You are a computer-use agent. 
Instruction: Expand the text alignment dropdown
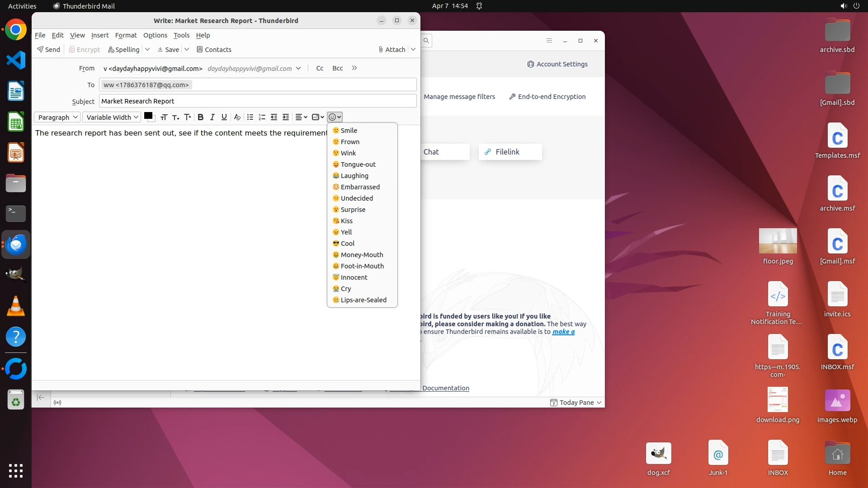click(x=301, y=117)
